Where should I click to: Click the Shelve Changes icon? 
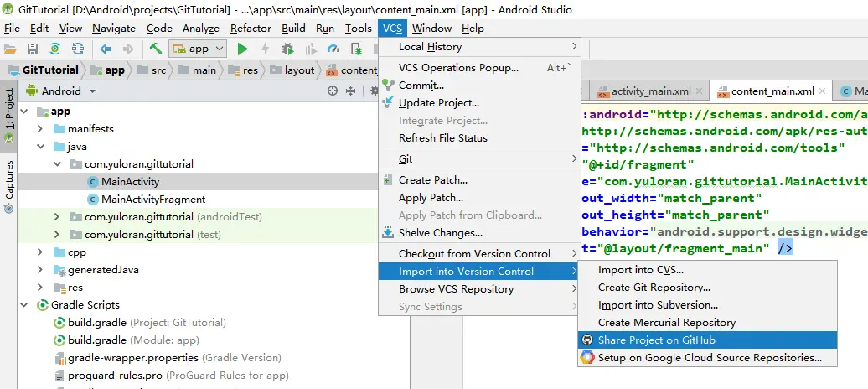click(388, 233)
